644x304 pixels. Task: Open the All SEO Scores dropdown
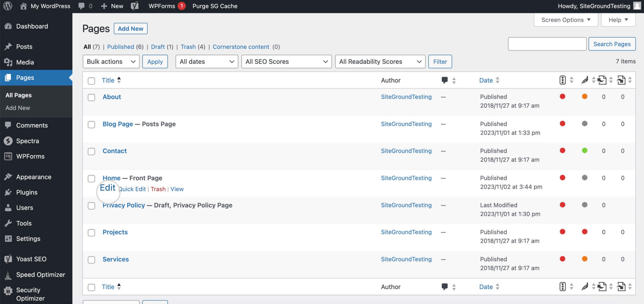tap(287, 61)
